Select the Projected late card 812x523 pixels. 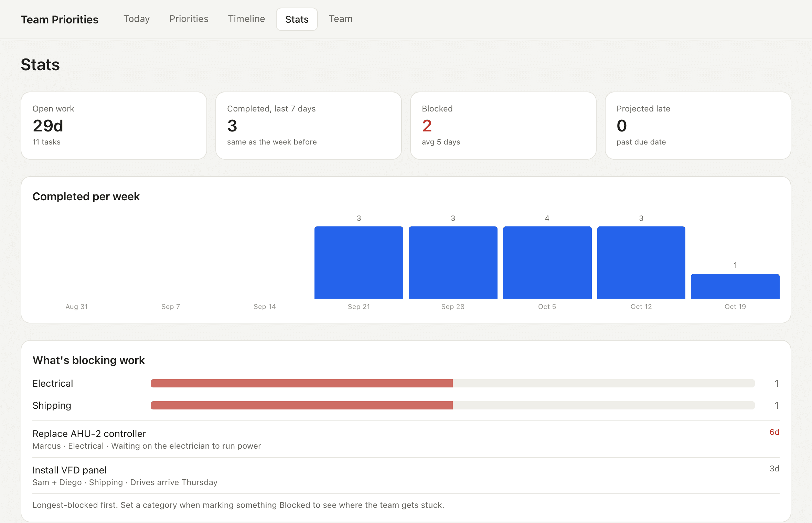698,126
